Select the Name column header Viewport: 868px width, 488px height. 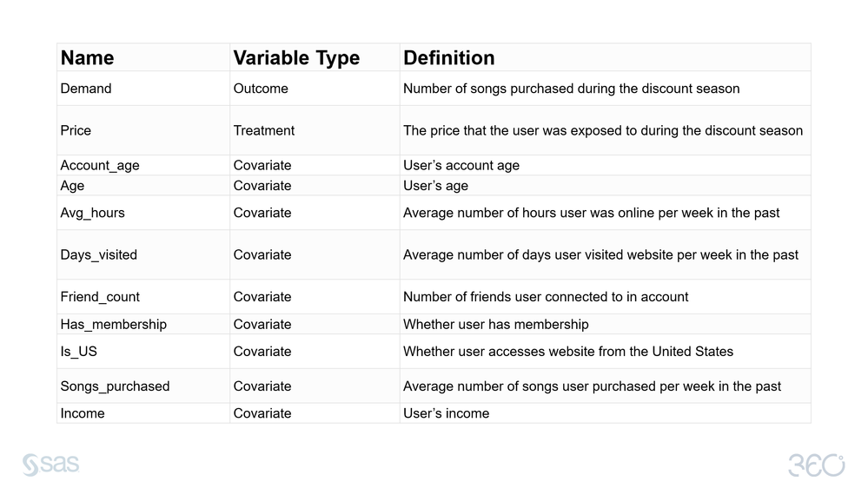click(x=88, y=58)
